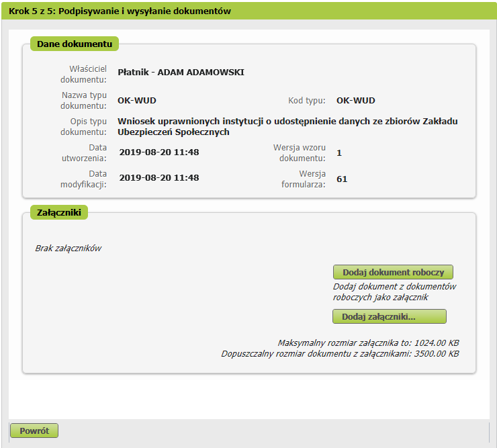Select the Dane dokumentu section title
This screenshot has width=497, height=448.
pyautogui.click(x=74, y=44)
